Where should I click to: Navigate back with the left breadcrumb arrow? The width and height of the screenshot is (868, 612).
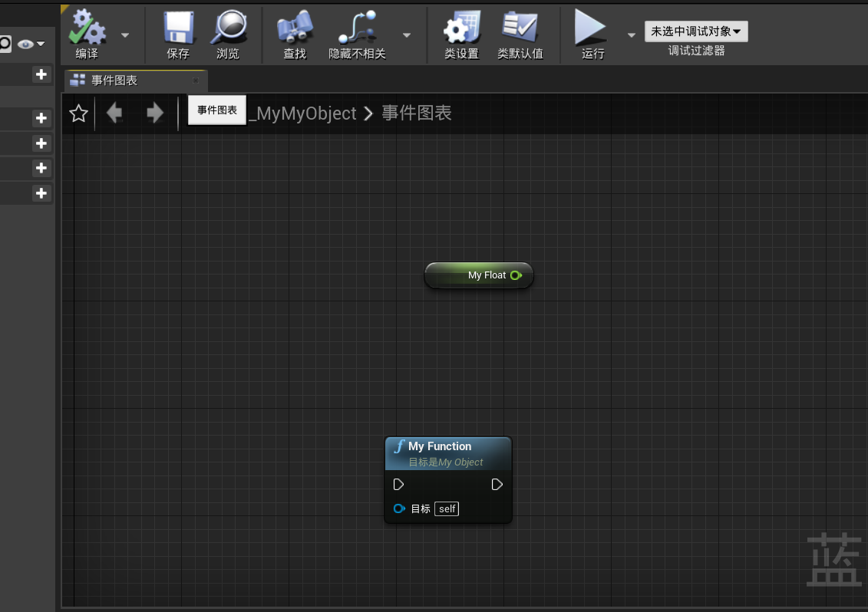tap(114, 112)
